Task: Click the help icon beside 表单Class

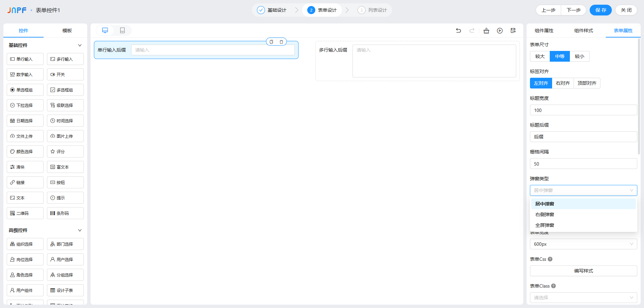Action: click(x=553, y=286)
